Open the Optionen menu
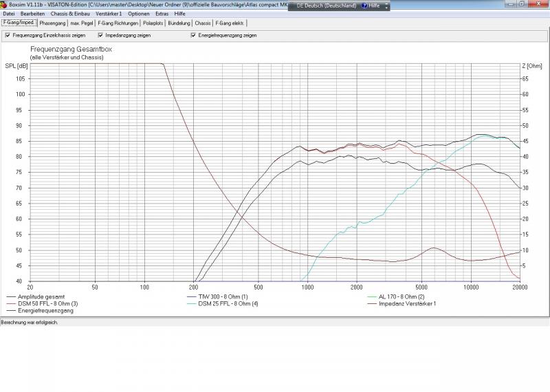Viewport: 550px width, 392px height. (139, 14)
